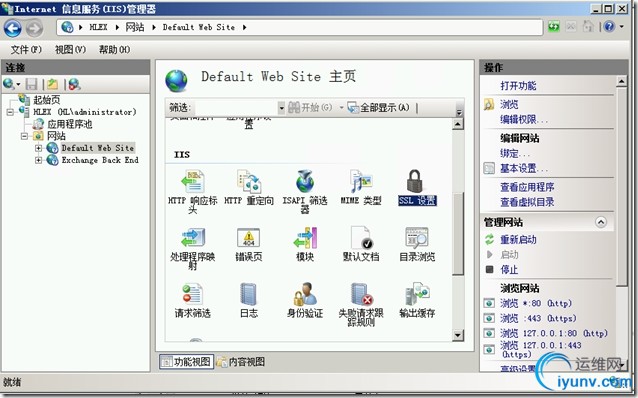Screen dimensions: 638x398
Task: Click the 浏览 127.0.0.1:443 (https) link
Action: pos(541,350)
